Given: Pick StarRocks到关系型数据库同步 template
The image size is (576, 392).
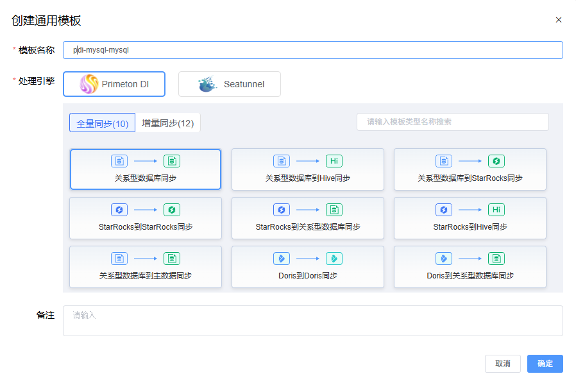Looking at the screenshot, I should click(308, 219).
